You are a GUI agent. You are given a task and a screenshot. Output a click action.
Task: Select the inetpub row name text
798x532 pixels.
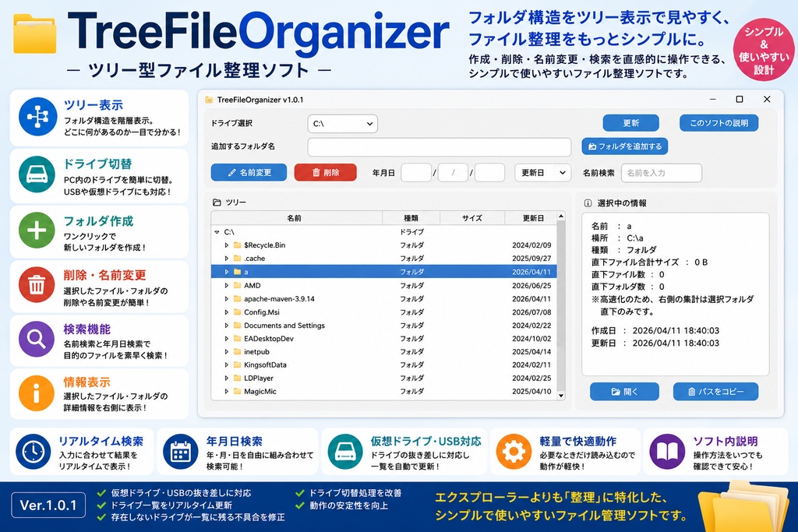tap(256, 351)
